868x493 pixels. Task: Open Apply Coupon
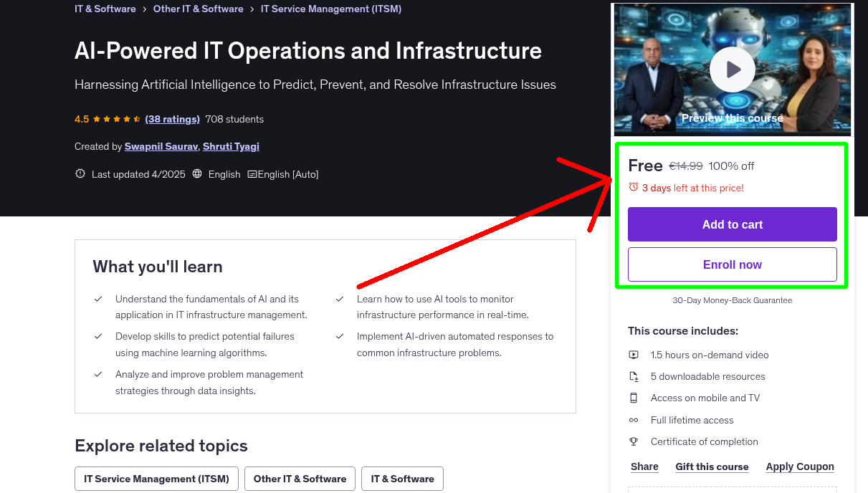(800, 466)
